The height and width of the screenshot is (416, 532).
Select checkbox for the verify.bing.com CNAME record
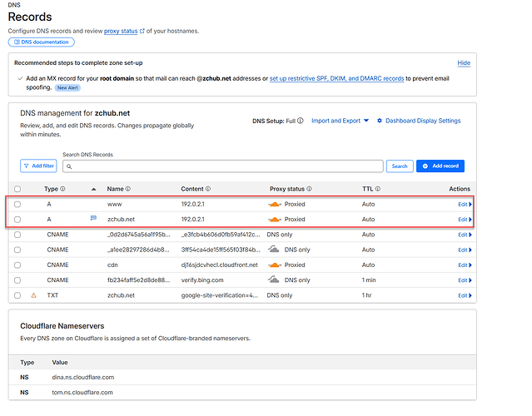(17, 280)
